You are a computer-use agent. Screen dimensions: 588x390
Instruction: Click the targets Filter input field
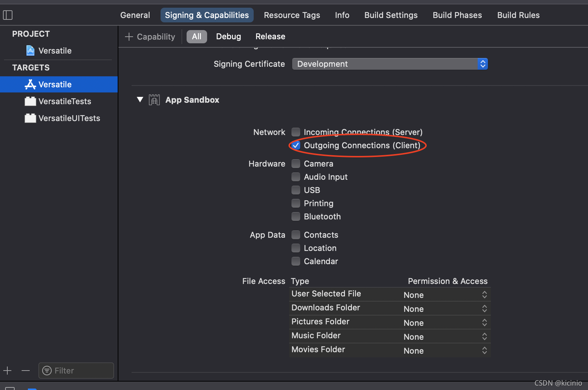click(x=76, y=371)
